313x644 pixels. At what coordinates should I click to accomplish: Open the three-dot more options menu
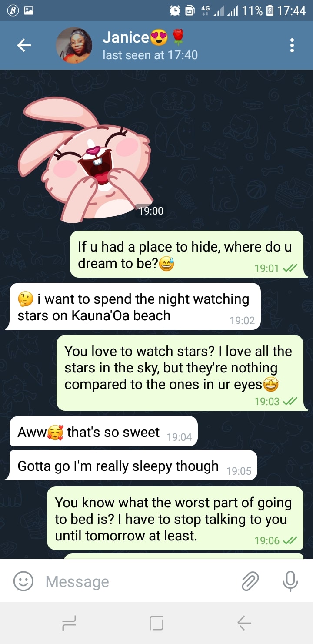(x=292, y=45)
